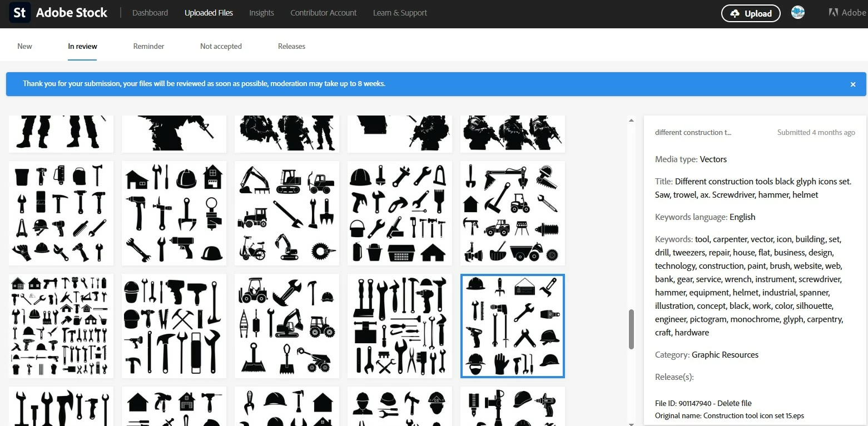
Task: Switch to the New tab
Action: point(24,46)
